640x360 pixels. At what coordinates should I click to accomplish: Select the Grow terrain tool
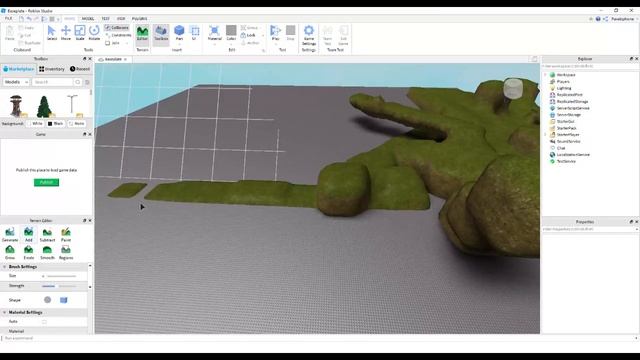(x=10, y=253)
